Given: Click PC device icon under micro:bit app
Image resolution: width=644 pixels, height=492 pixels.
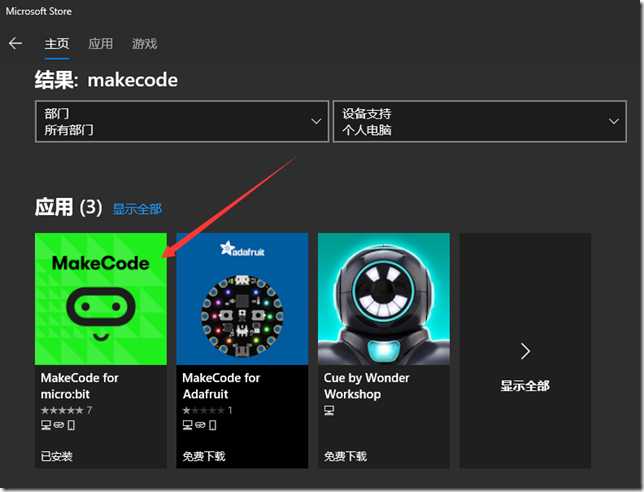Looking at the screenshot, I should point(46,425).
